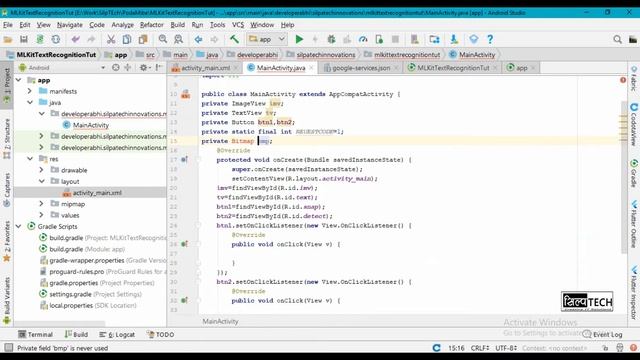Click the Sync/refresh toolbar icon

click(x=56, y=40)
